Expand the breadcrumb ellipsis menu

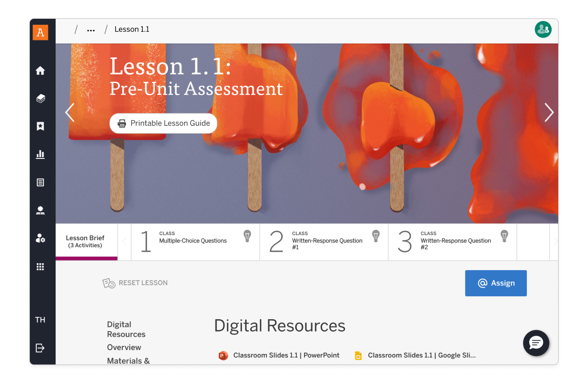click(90, 29)
